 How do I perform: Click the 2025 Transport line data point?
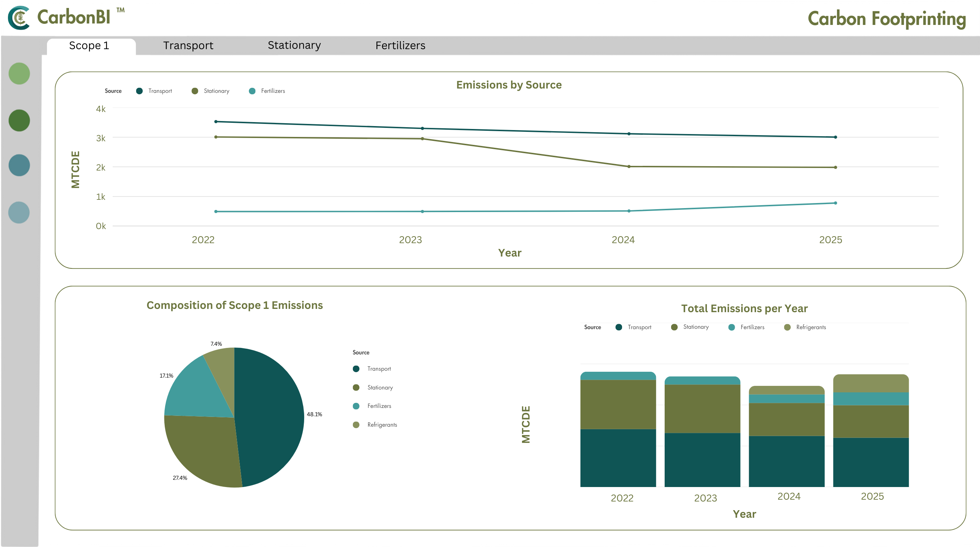click(836, 137)
